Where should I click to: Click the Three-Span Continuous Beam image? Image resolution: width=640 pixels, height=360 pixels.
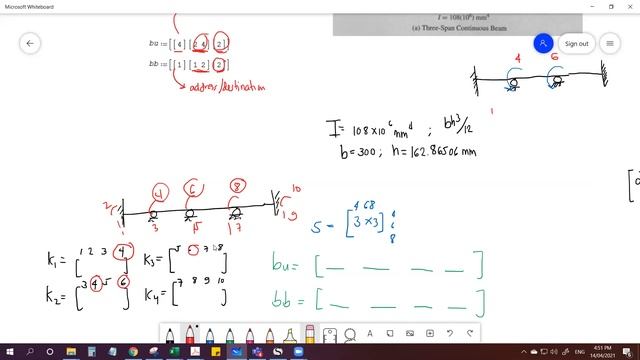click(458, 24)
